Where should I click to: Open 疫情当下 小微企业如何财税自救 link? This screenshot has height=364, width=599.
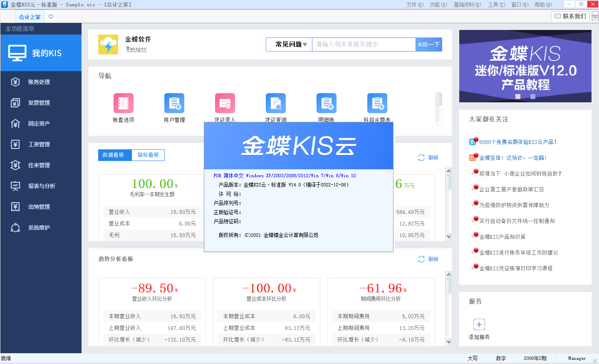click(520, 173)
